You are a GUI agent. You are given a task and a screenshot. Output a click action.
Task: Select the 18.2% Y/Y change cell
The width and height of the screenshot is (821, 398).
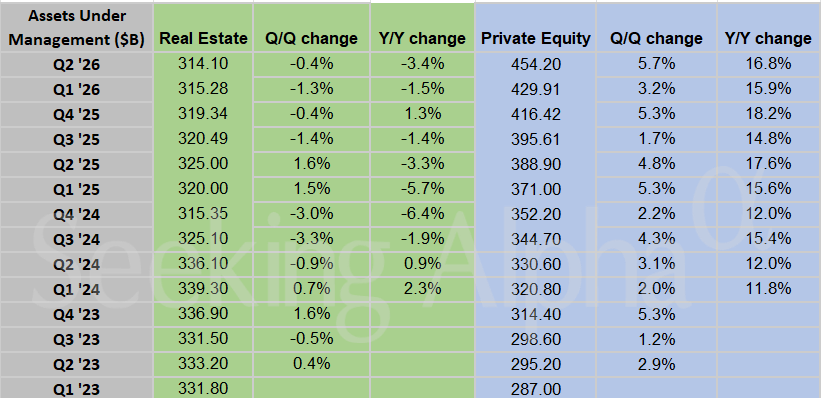[768, 114]
